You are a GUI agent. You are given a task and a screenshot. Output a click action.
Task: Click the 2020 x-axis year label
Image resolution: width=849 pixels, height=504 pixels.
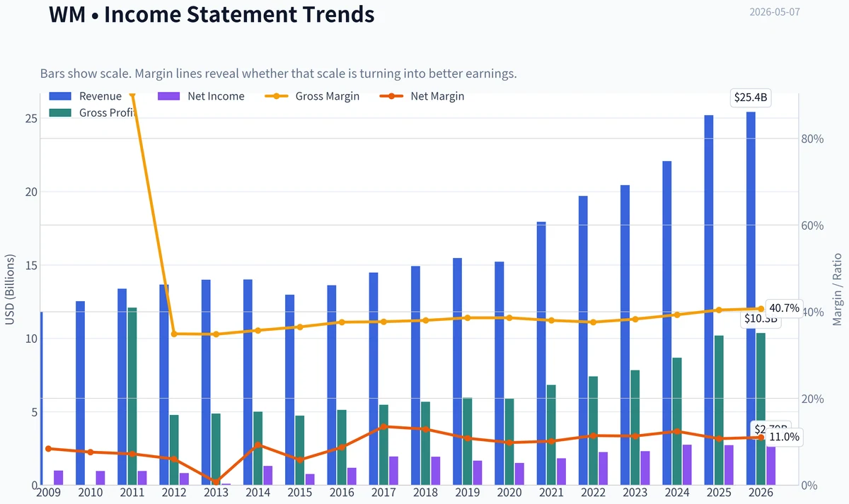[x=509, y=493]
